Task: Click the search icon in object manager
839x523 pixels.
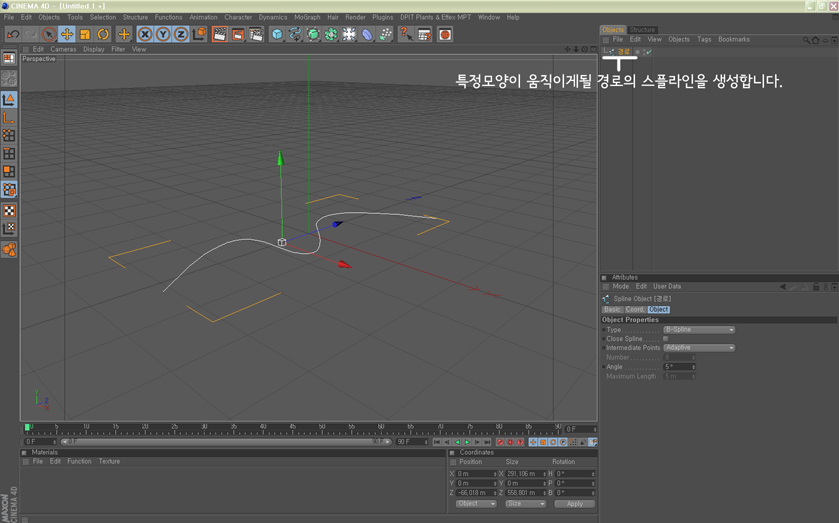Action: pyautogui.click(x=806, y=40)
